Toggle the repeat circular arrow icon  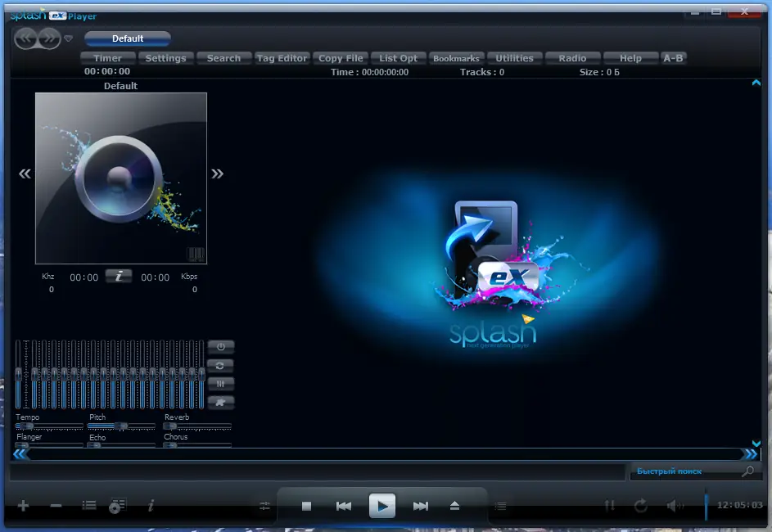(x=641, y=506)
